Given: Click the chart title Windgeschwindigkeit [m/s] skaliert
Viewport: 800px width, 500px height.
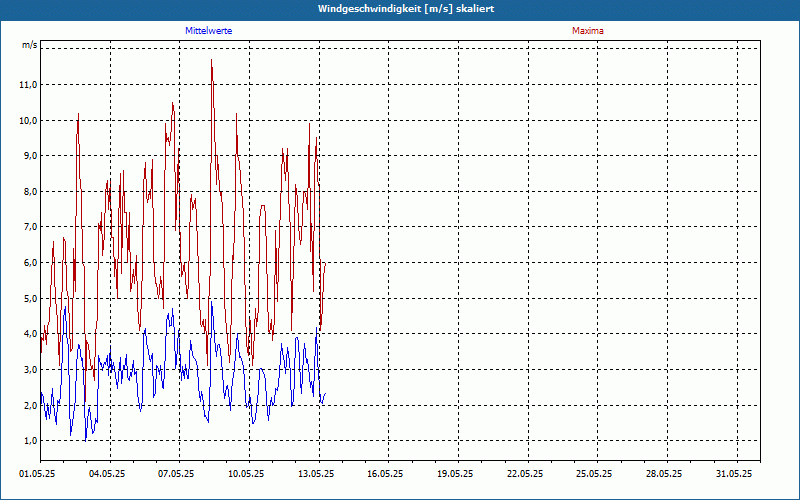Looking at the screenshot, I should pos(406,9).
